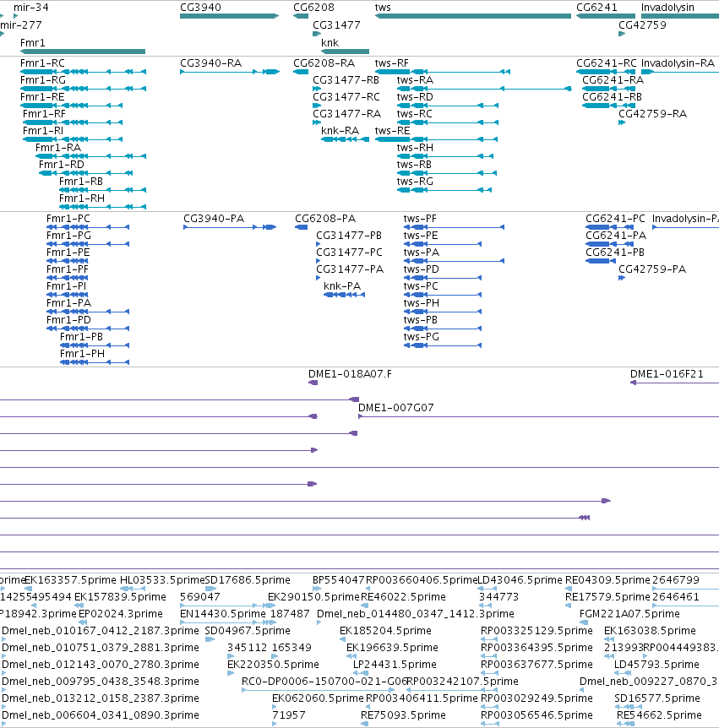Select transcript Fmr1-RD

[x=86, y=173]
